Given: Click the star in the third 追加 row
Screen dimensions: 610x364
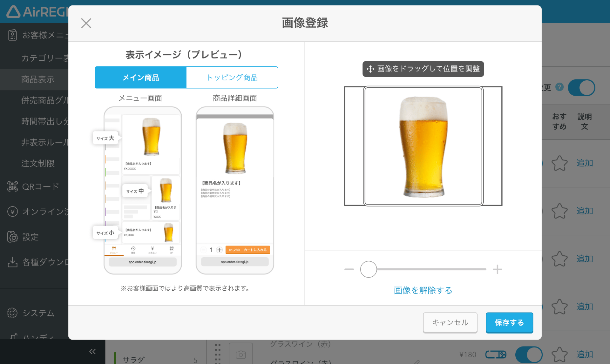Looking at the screenshot, I should pos(559,259).
